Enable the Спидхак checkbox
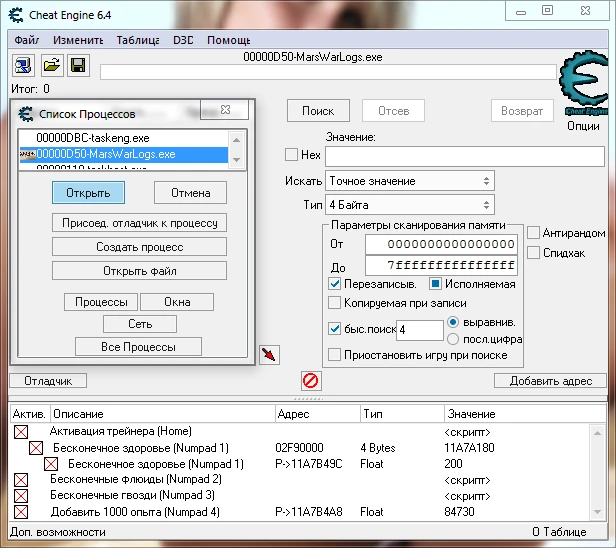The width and height of the screenshot is (616, 548). click(x=533, y=252)
